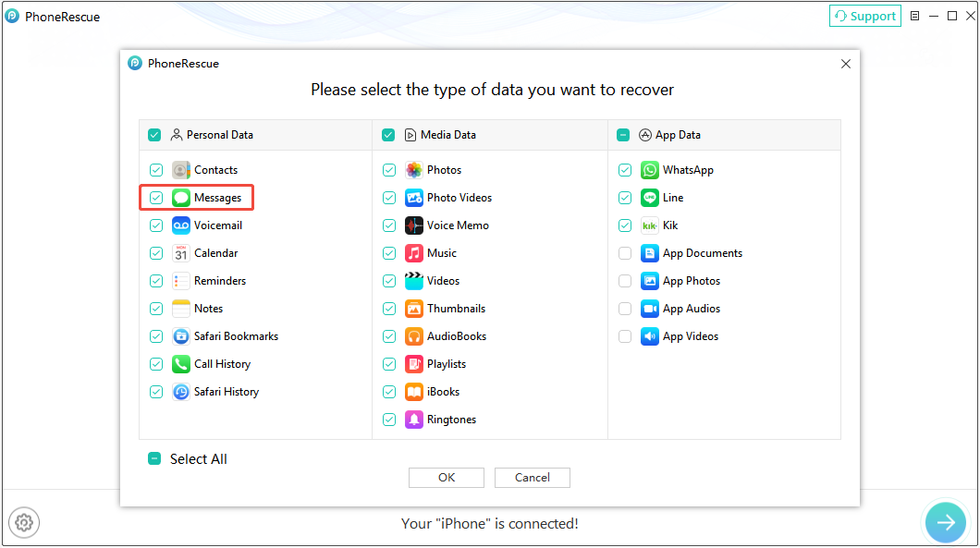Click the Music note icon

pos(414,253)
